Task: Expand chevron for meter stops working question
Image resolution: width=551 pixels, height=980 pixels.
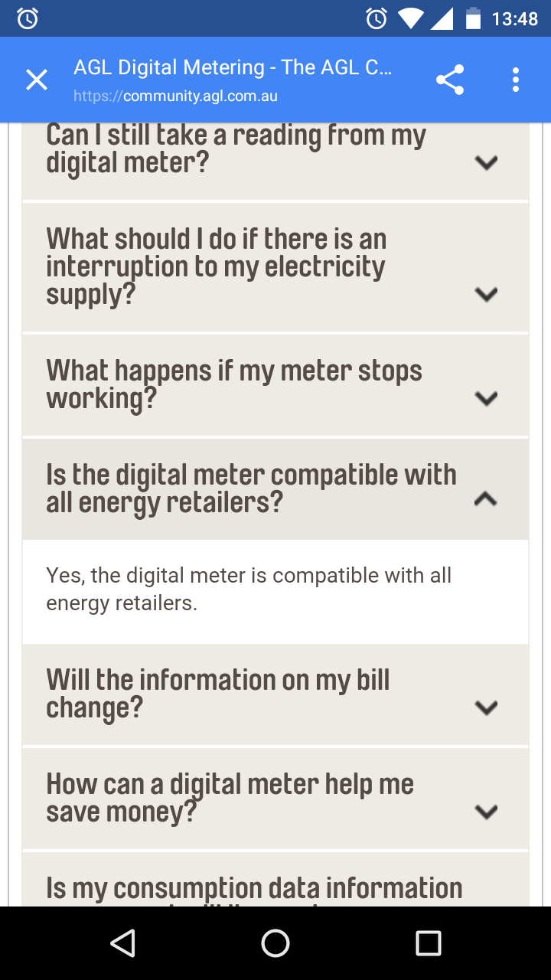Action: click(x=486, y=398)
